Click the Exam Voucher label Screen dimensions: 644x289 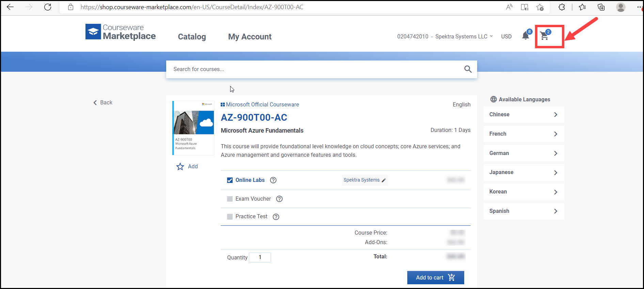click(253, 199)
